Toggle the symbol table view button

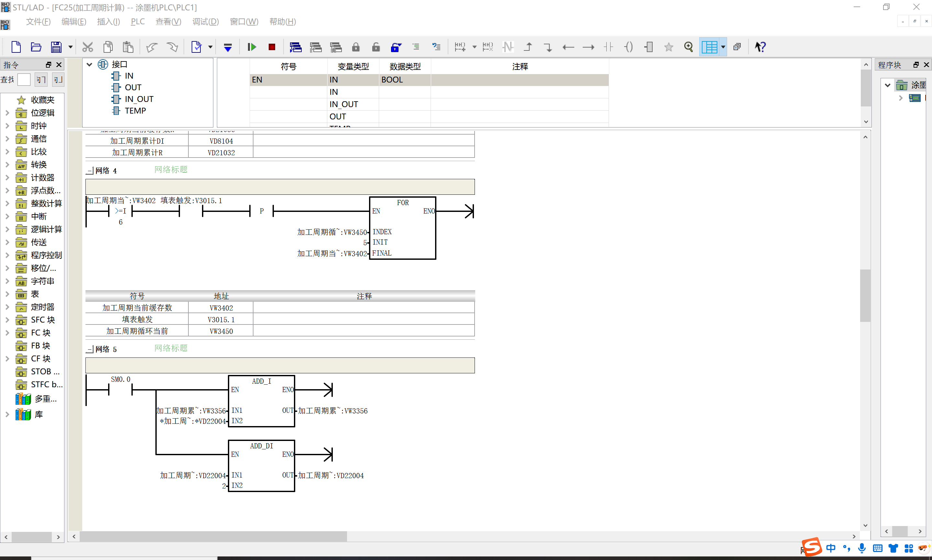[x=709, y=47]
